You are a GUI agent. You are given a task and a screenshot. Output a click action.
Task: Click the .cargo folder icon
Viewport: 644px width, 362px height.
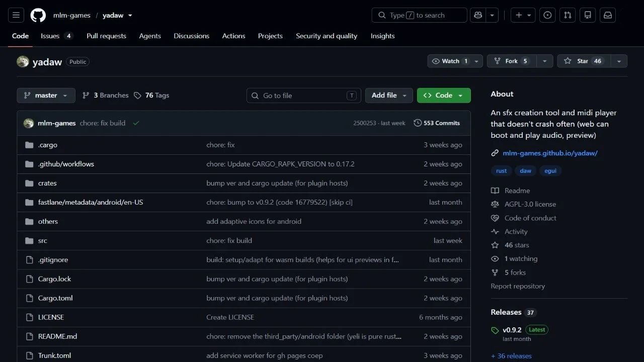pyautogui.click(x=29, y=145)
